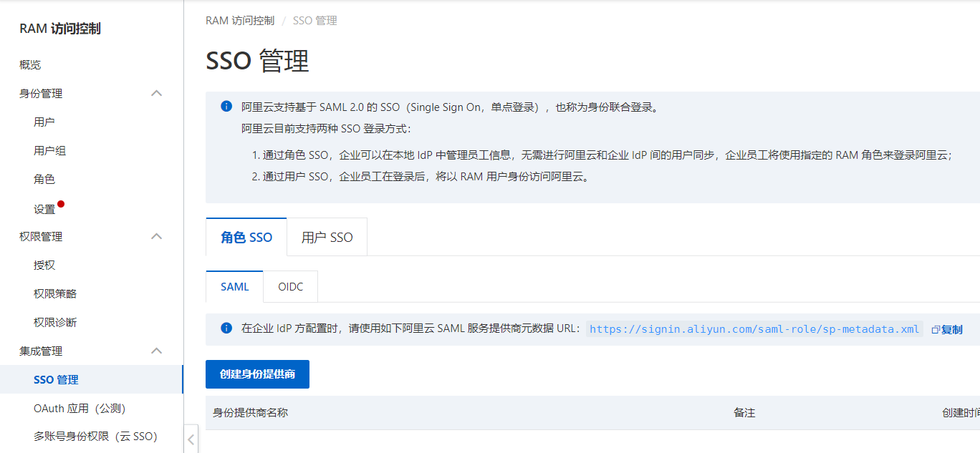Click the 身份提供商名称 column header
The image size is (980, 453).
point(251,412)
